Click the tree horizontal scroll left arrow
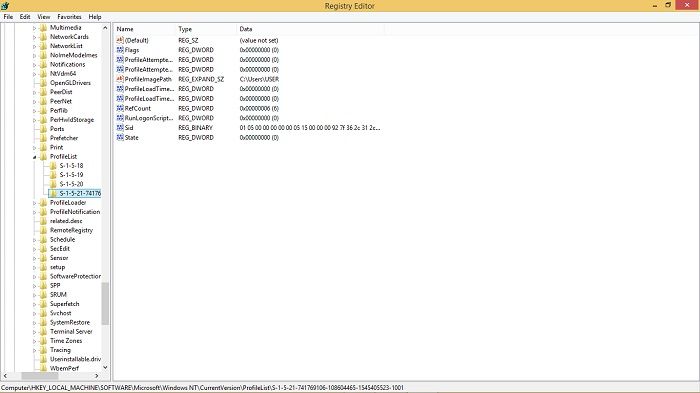Image resolution: width=700 pixels, height=393 pixels. (x=5, y=376)
